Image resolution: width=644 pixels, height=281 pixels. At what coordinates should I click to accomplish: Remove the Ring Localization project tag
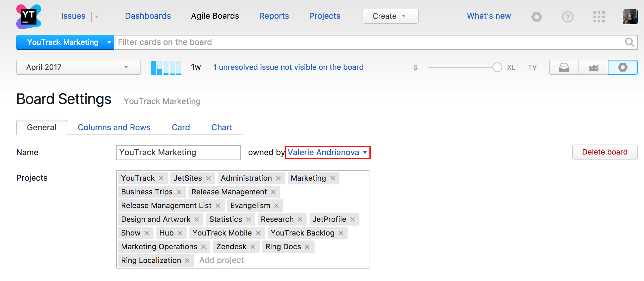pyautogui.click(x=187, y=260)
